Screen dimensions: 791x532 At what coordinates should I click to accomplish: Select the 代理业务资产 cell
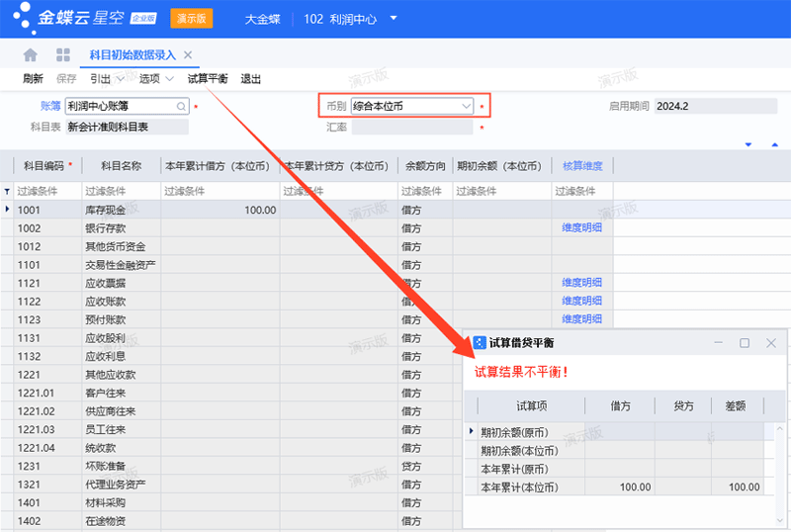click(121, 485)
